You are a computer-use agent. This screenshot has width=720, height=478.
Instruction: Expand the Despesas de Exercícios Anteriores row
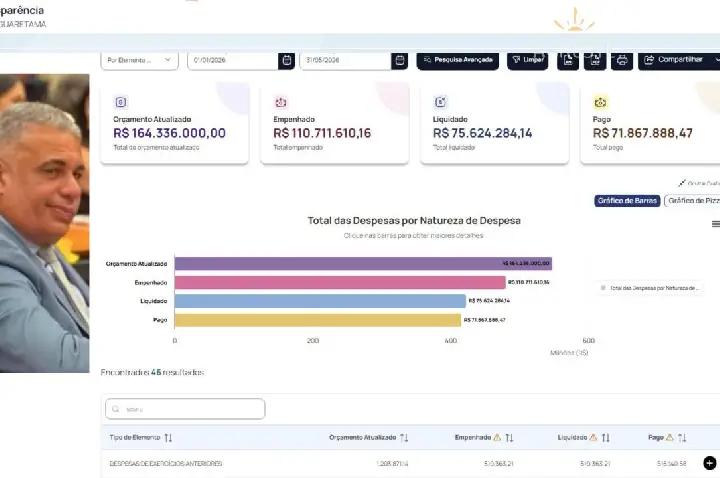[x=710, y=463]
